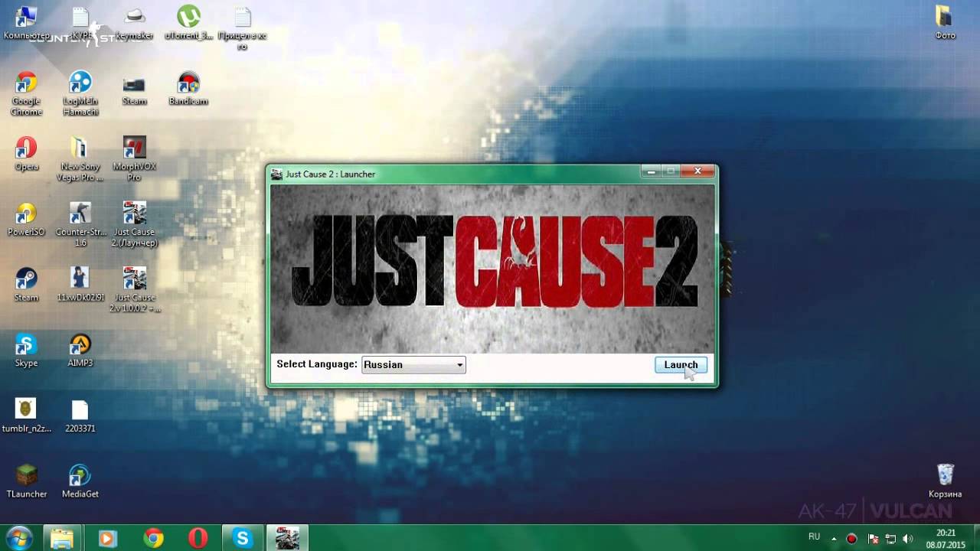980x551 pixels.
Task: Open the Корзина recycle bin
Action: [x=946, y=481]
